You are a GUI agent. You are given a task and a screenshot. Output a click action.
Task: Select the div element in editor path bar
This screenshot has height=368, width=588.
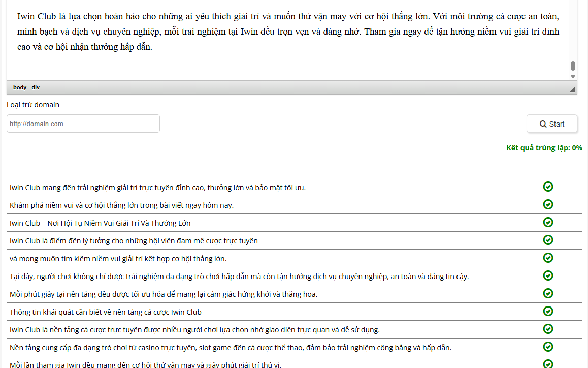36,87
